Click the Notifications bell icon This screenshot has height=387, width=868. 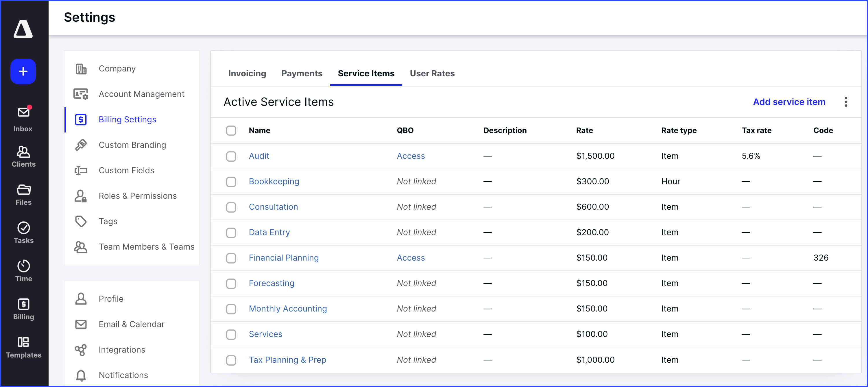[x=81, y=375]
